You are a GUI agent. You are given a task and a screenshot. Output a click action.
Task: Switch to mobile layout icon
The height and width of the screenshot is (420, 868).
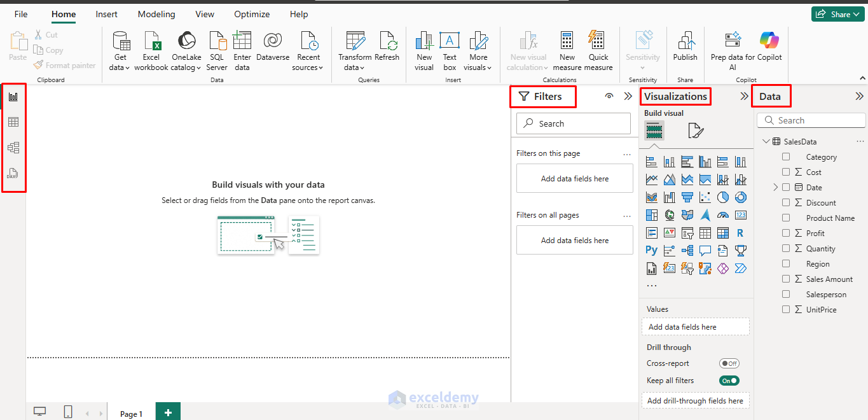[68, 412]
